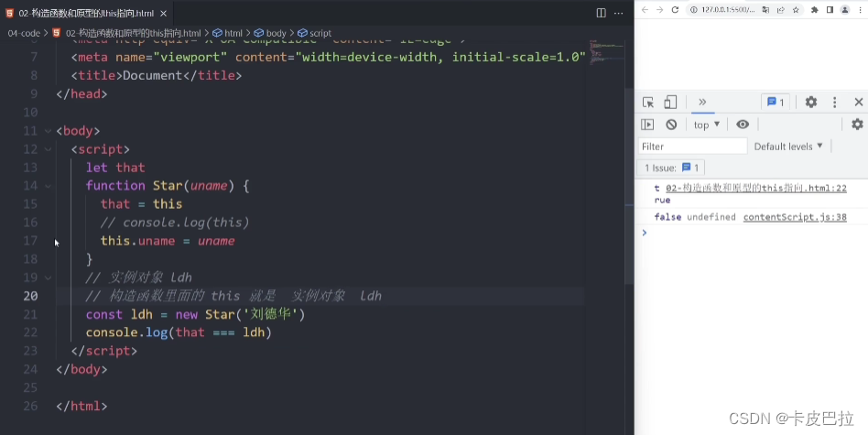Viewport: 868px width, 435px height.
Task: Click 04-code in the breadcrumb
Action: (24, 33)
